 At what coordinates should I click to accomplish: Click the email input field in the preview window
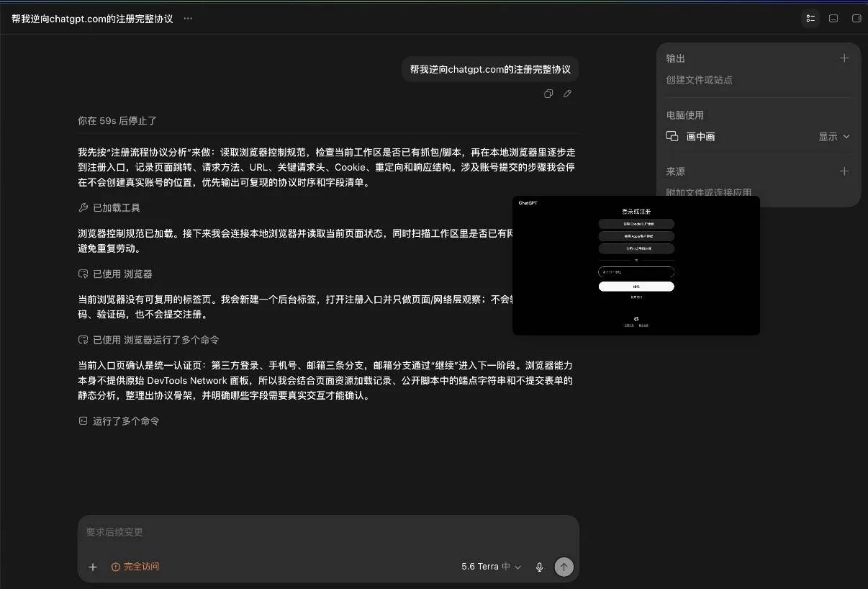coord(636,272)
